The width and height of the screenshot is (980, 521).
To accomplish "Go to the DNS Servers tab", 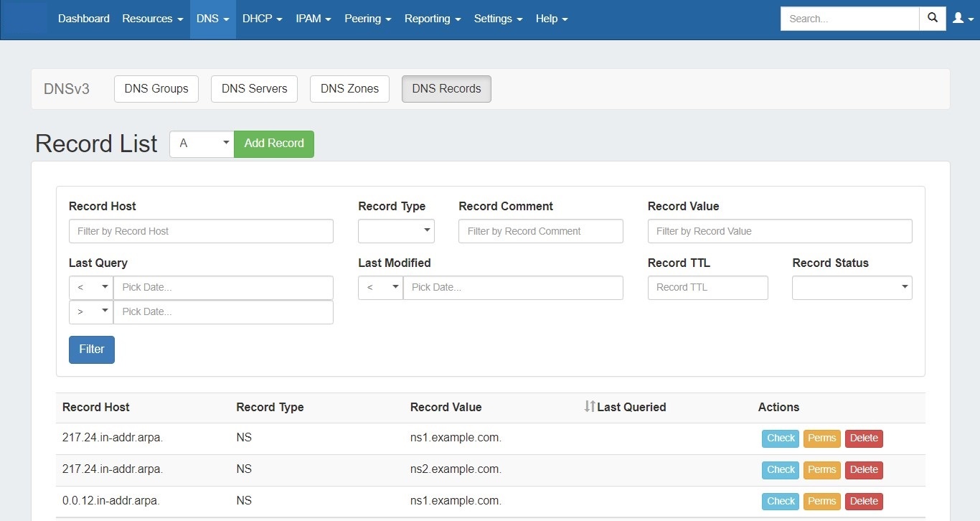I will [254, 89].
